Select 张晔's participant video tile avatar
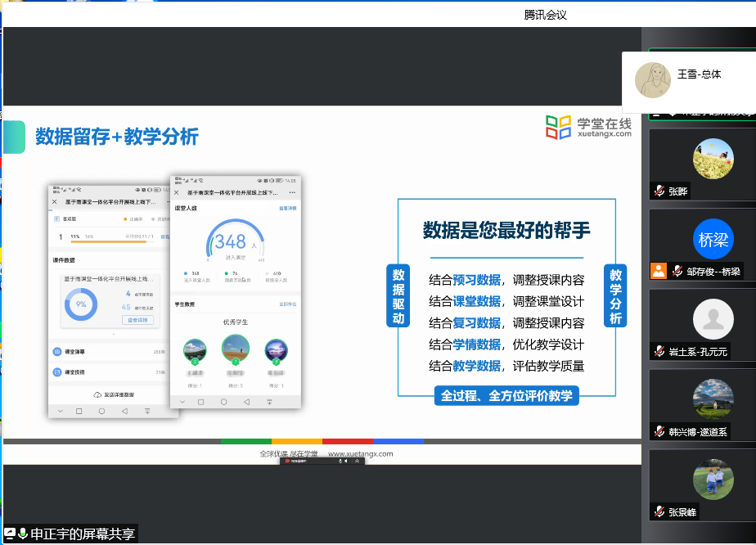The image size is (756, 545). (713, 159)
